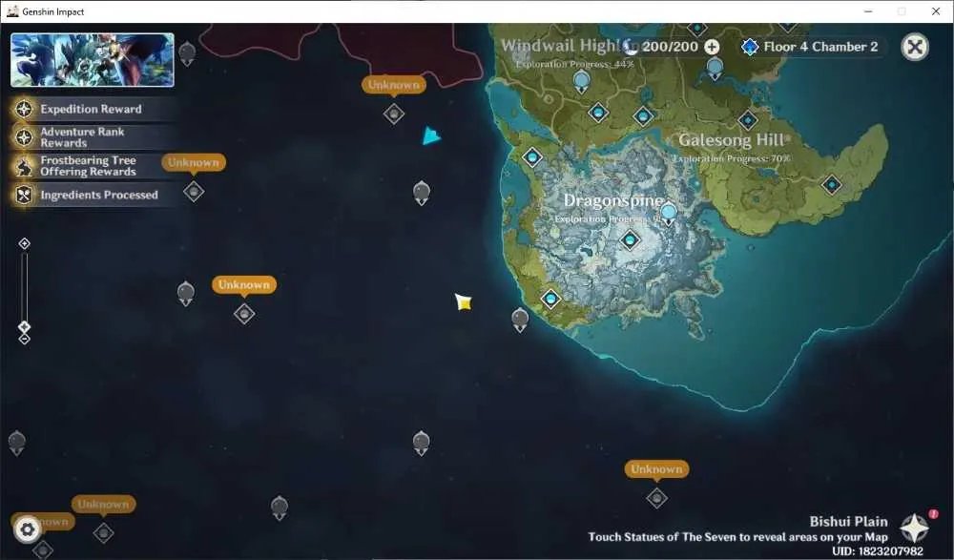954x560 pixels.
Task: Add Original Resin with the plus icon
Action: click(x=712, y=47)
